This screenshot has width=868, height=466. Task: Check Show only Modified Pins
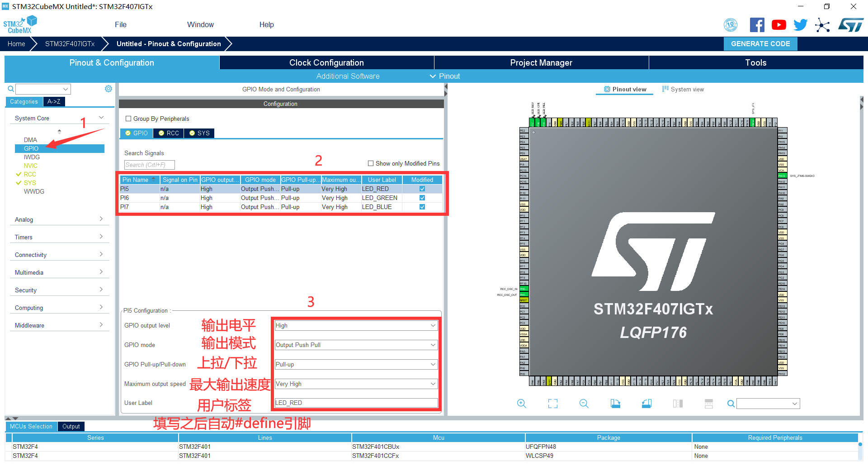pos(371,163)
